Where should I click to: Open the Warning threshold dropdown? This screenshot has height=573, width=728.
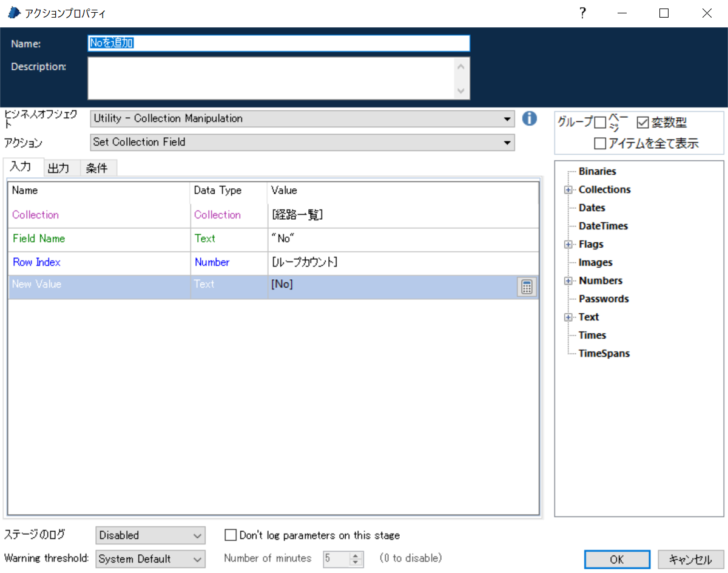point(150,559)
